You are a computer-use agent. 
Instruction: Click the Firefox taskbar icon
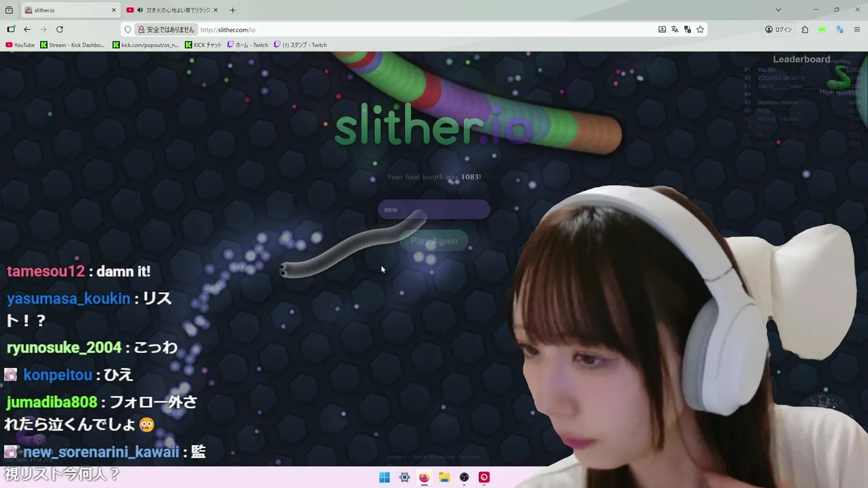tap(424, 477)
